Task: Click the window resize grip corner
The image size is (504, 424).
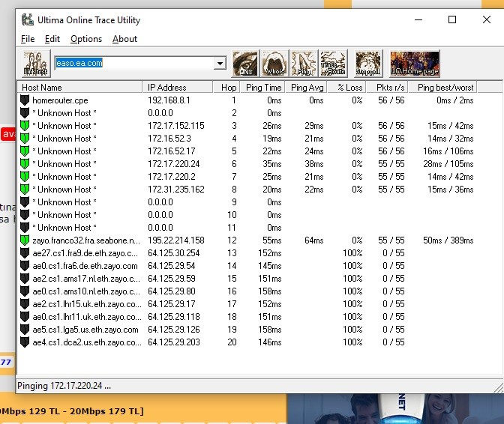Action: click(x=499, y=388)
